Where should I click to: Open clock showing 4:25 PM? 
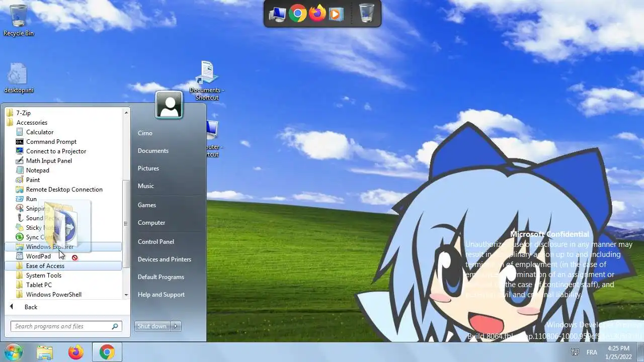[618, 352]
